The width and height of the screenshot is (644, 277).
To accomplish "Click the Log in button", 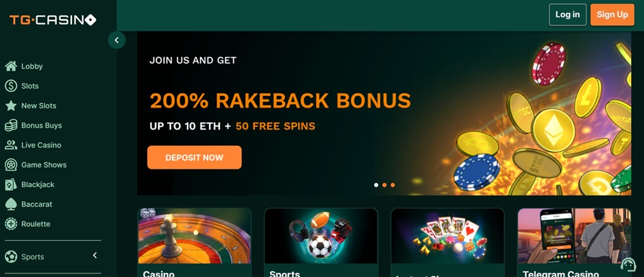I will (567, 14).
